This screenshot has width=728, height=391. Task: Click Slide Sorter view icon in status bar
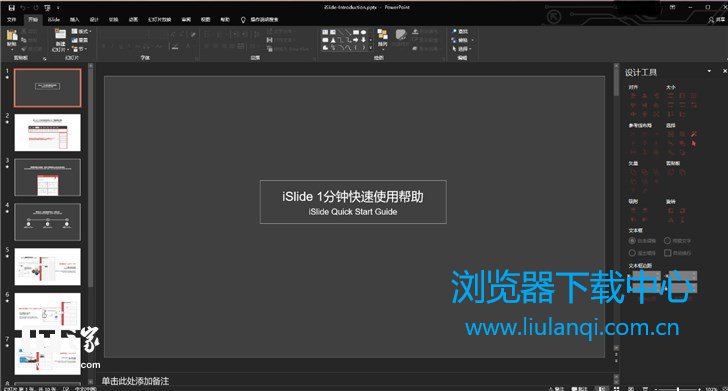(617, 389)
